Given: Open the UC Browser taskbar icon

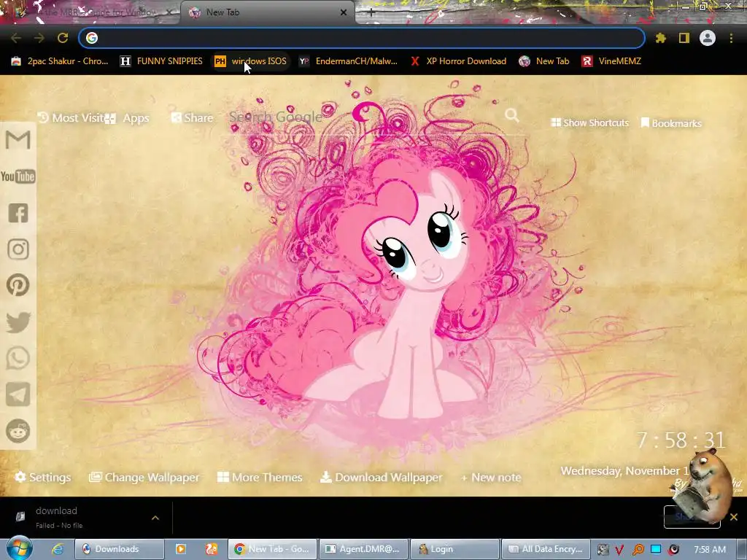Looking at the screenshot, I should [x=212, y=549].
